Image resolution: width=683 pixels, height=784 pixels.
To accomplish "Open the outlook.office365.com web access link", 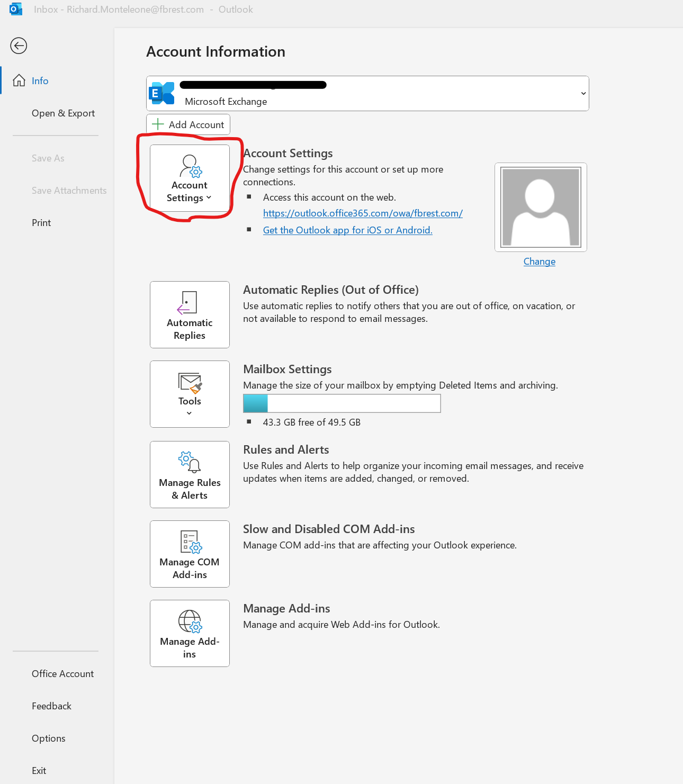I will [363, 213].
